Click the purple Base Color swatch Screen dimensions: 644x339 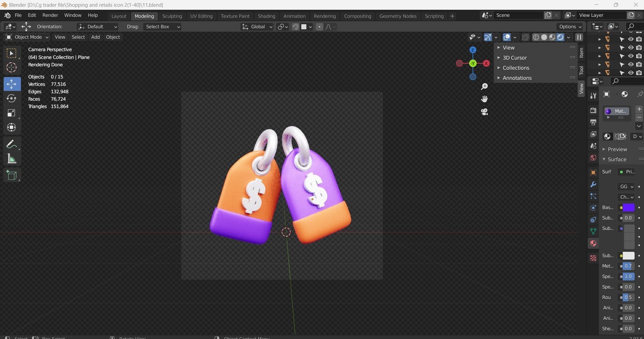point(629,207)
